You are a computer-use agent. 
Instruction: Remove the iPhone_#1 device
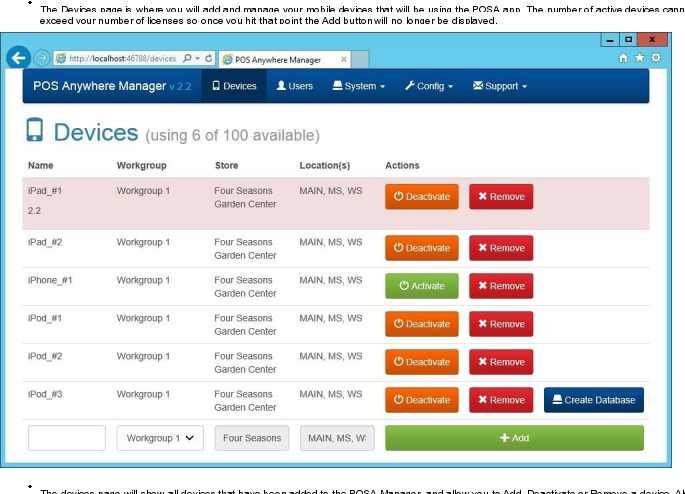tap(501, 286)
